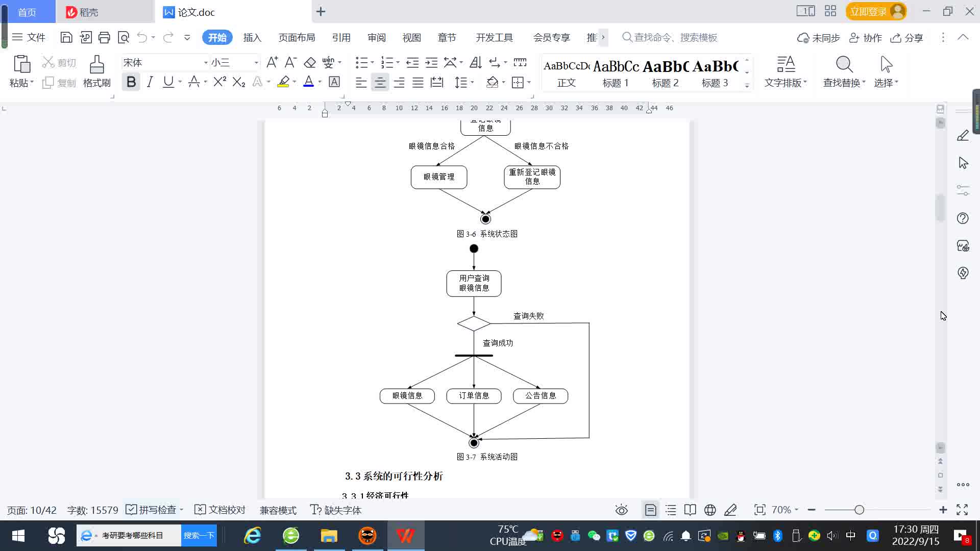
Task: Open the 视图 ribbon tab
Action: click(x=411, y=38)
